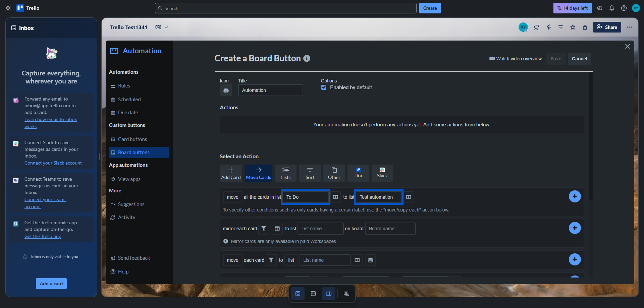Click the Share button
Screen dimensions: 644x308
coord(607,27)
